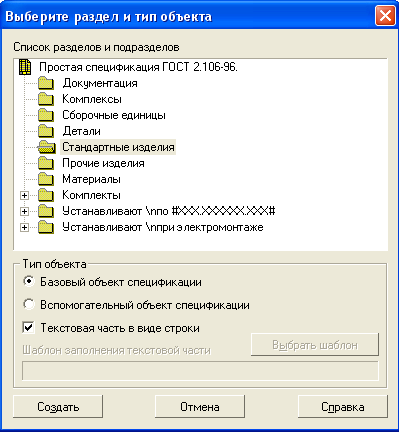Expand the Комплекты tree node
Screen dimensions: 399x432
tap(24, 195)
